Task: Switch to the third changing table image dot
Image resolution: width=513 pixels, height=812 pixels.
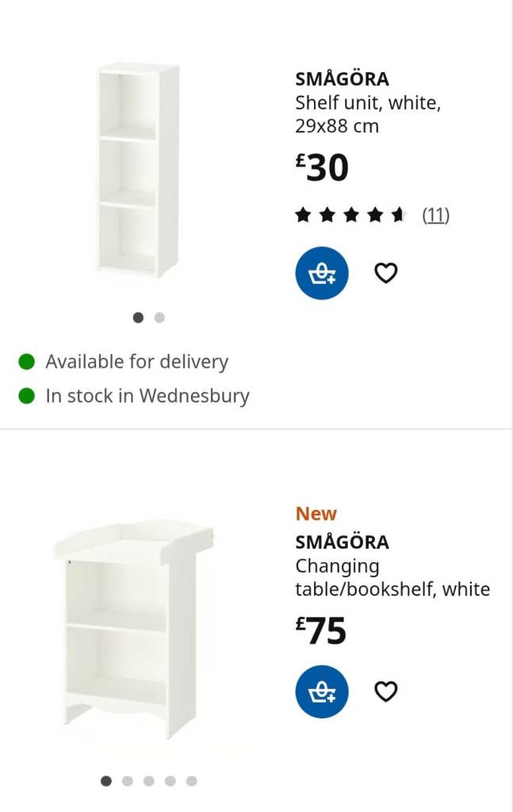Action: pos(149,781)
